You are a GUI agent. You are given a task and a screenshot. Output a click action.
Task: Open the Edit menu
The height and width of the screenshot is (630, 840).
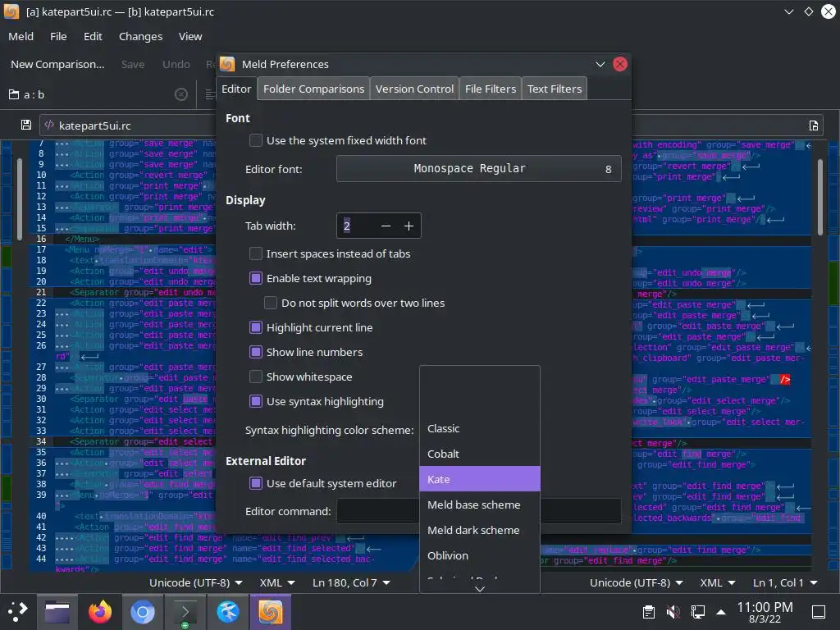tap(93, 36)
